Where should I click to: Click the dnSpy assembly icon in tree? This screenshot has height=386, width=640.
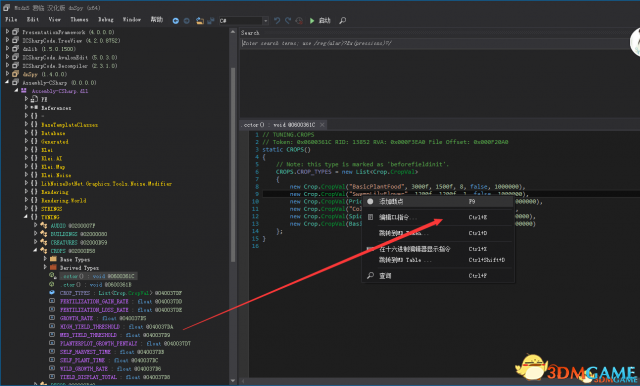(16, 74)
